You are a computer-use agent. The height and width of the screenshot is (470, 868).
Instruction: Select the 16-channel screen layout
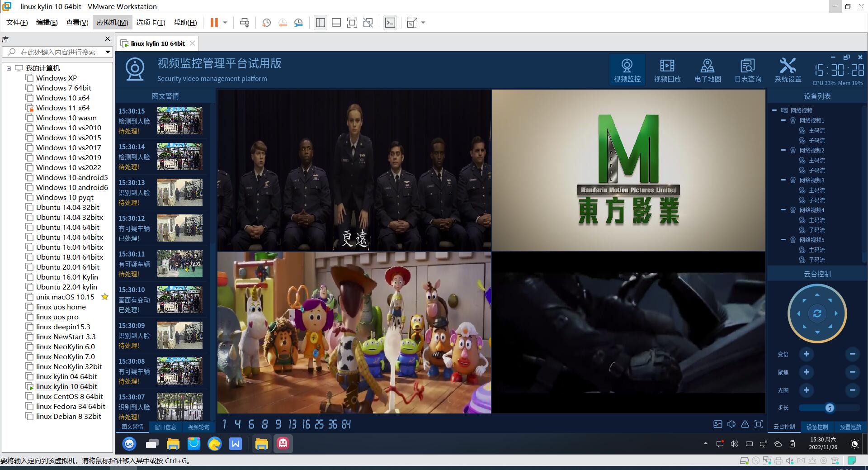(306, 424)
